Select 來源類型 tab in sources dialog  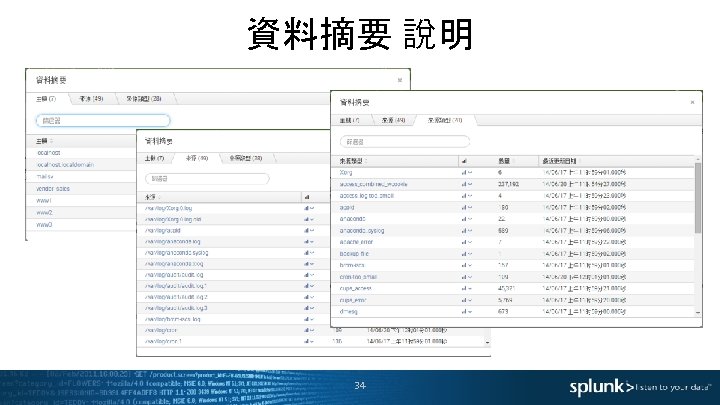pos(246,158)
